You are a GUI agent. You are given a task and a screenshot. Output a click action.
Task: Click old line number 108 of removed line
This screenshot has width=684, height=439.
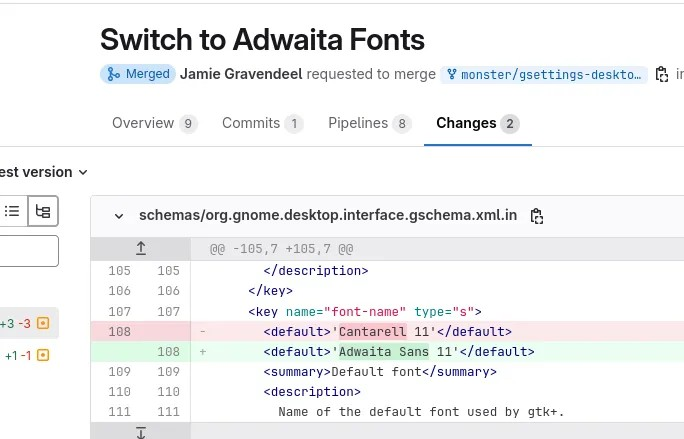tap(120, 332)
